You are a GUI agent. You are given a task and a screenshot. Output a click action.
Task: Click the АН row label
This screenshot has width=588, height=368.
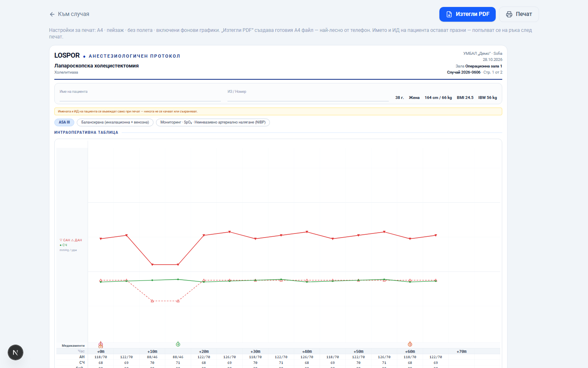pos(82,357)
